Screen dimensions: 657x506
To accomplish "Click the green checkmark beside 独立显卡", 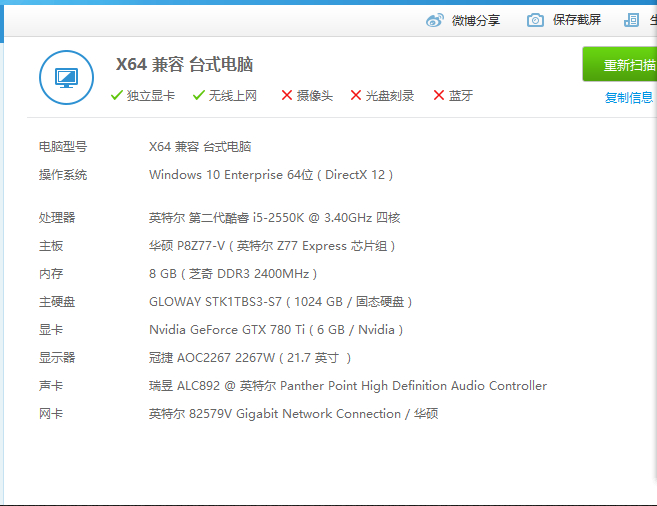I will pyautogui.click(x=117, y=96).
